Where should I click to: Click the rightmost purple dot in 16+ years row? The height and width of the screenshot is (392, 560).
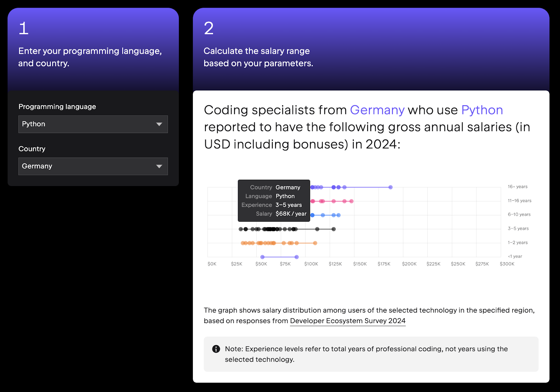(391, 187)
